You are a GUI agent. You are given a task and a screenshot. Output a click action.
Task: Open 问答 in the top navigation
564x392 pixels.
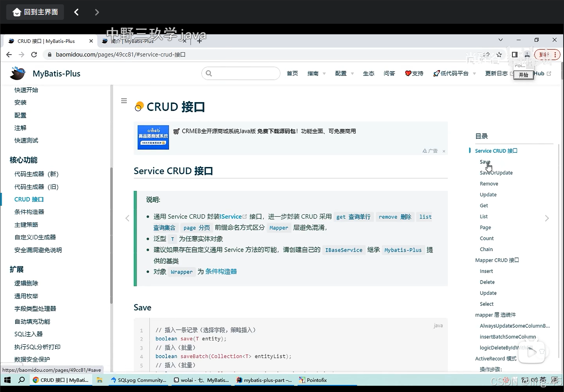pos(389,73)
